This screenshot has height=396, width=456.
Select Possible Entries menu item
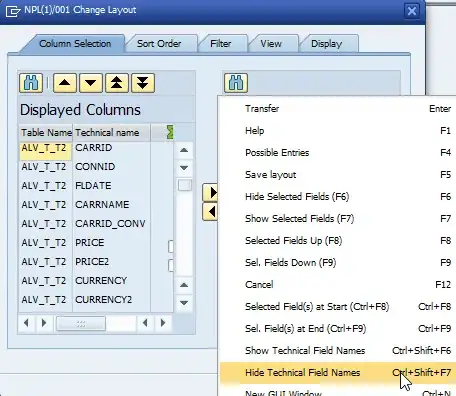(337, 153)
